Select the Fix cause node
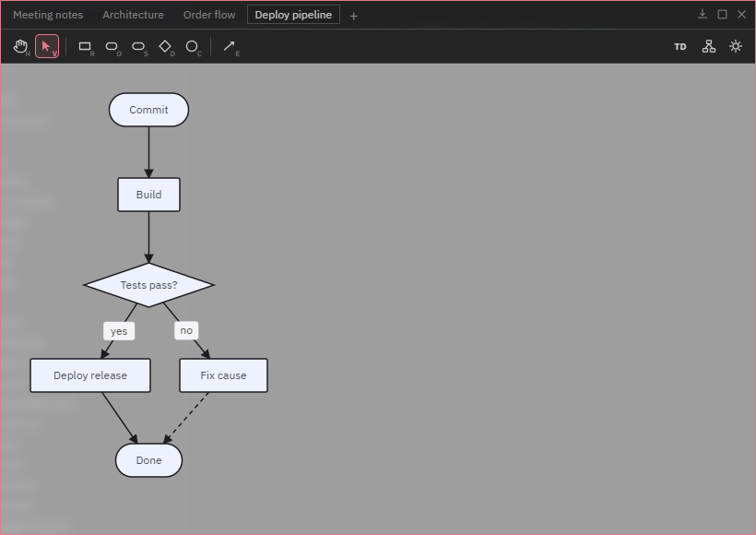The height and width of the screenshot is (535, 756). point(223,375)
